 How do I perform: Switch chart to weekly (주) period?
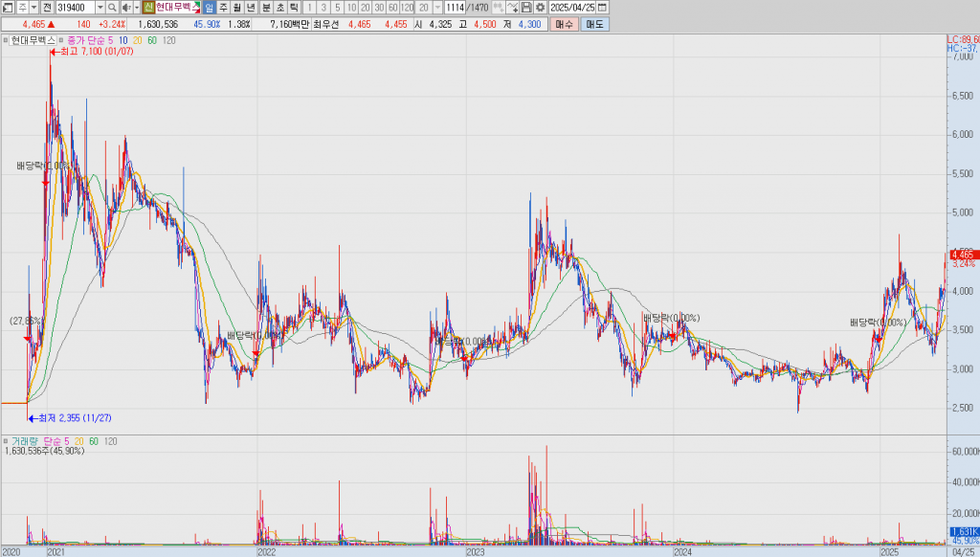point(223,7)
